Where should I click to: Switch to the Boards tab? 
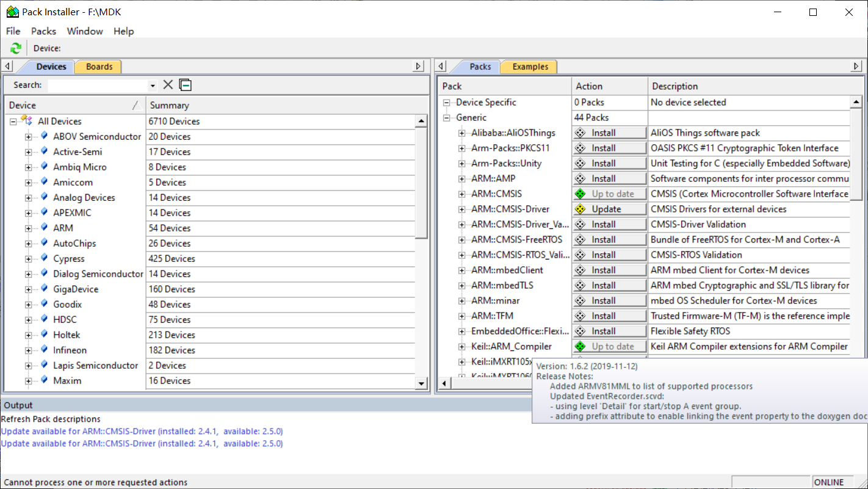(x=99, y=67)
